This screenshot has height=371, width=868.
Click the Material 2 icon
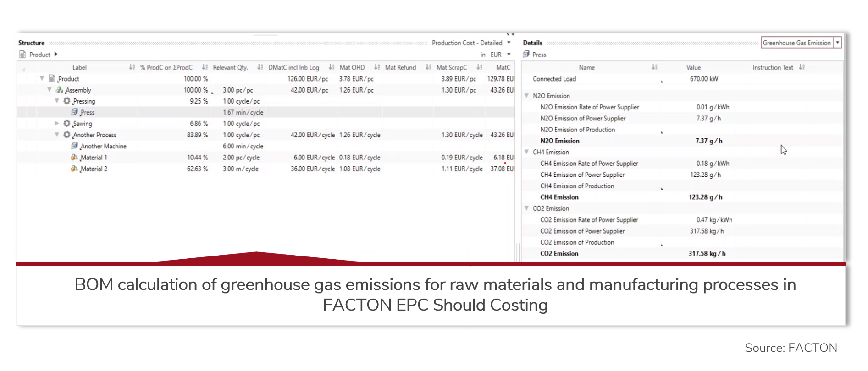pos(74,169)
